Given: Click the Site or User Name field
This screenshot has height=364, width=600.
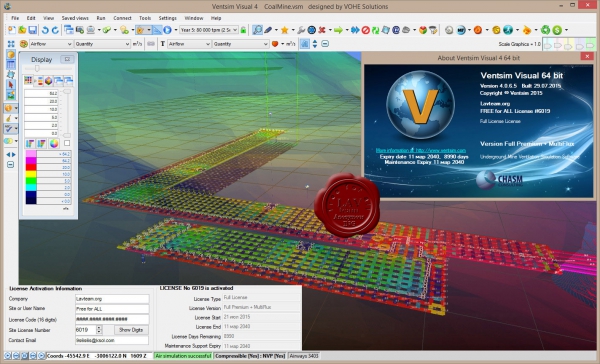Looking at the screenshot, I should click(x=112, y=309).
